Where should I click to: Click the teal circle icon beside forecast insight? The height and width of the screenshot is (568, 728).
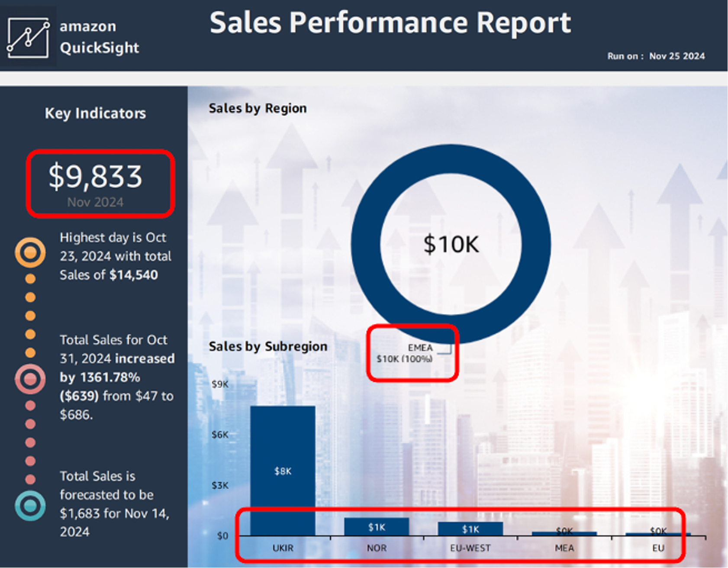30,506
